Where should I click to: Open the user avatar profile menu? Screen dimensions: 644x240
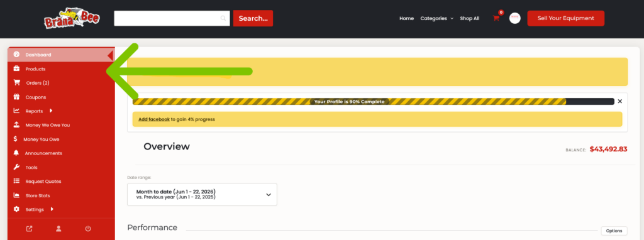514,18
